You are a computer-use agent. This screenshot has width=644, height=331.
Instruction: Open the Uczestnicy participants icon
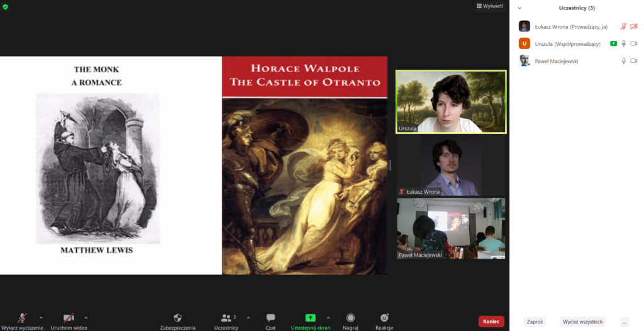pos(226,318)
